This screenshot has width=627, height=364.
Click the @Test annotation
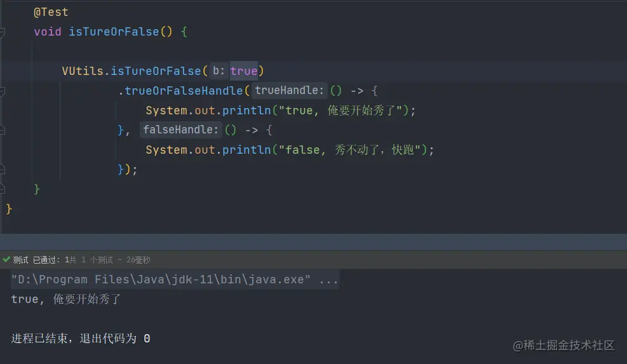pyautogui.click(x=51, y=13)
